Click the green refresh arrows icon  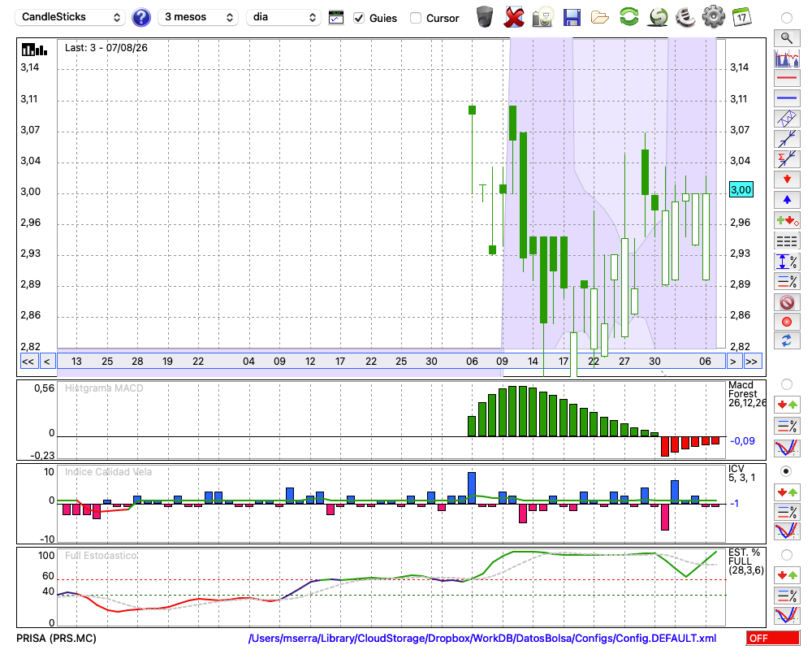[x=629, y=17]
